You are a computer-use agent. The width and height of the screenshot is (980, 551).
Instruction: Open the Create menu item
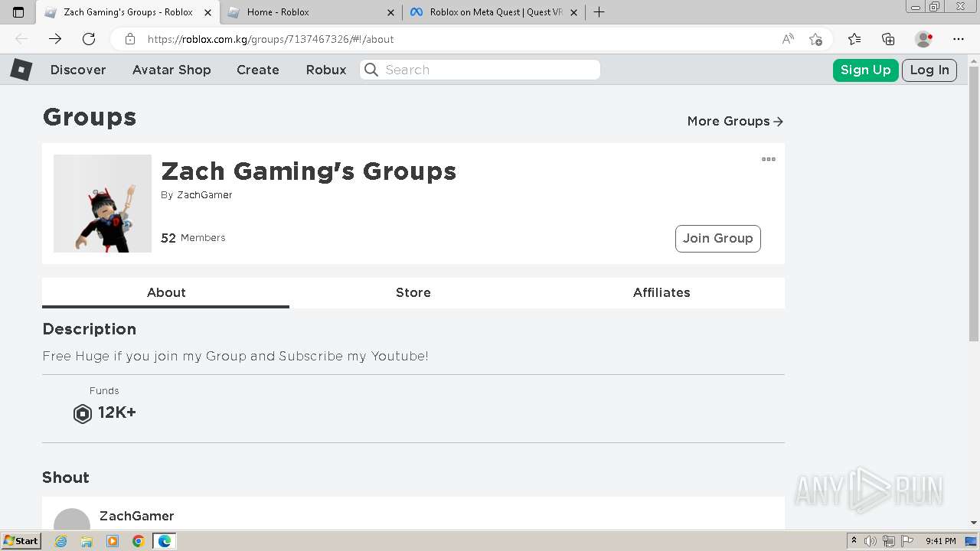258,70
